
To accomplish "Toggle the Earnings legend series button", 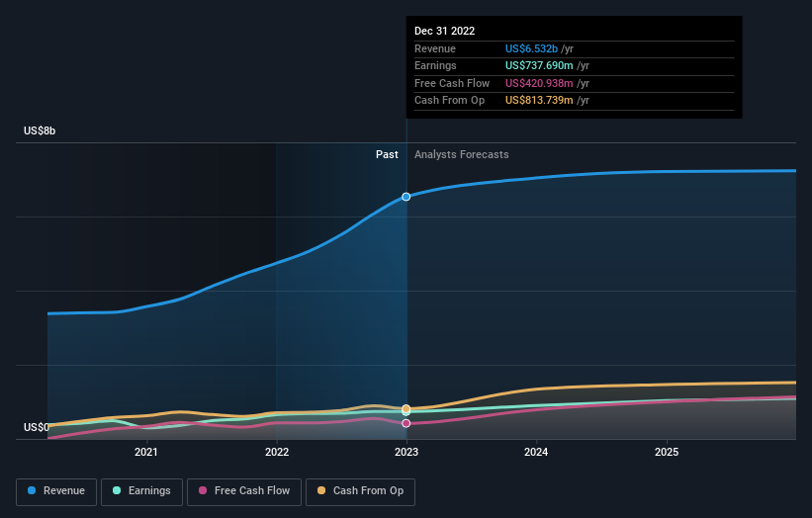I will [141, 490].
